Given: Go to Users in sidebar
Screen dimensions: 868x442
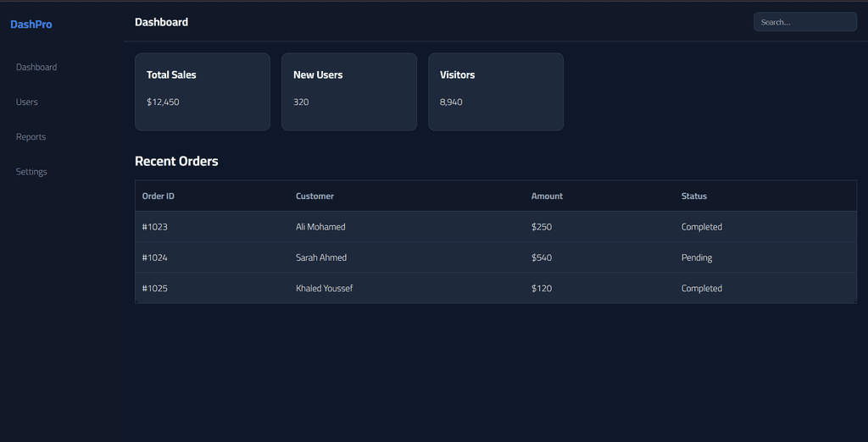Looking at the screenshot, I should (x=27, y=102).
